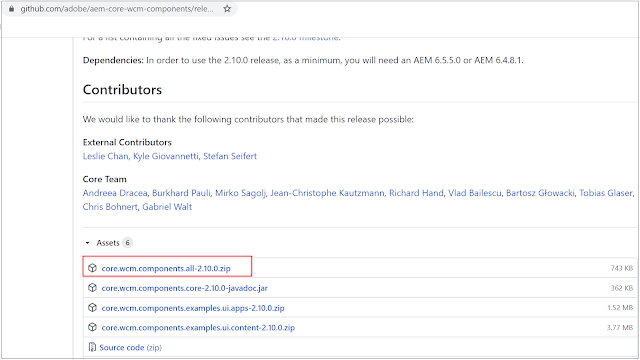Click the Assets count badge showing 6
This screenshot has height=360, width=640.
128,243
